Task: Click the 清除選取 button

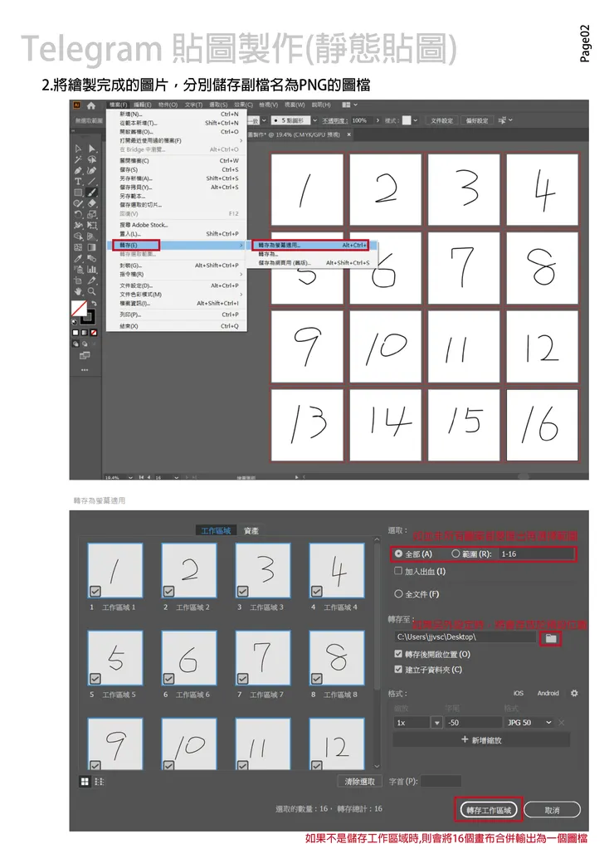Action: point(359,781)
